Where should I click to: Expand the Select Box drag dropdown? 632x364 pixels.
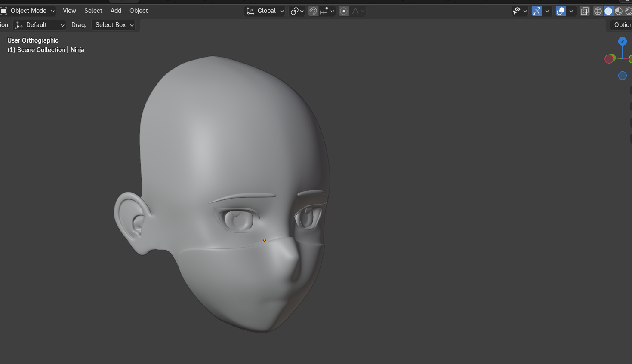point(114,25)
